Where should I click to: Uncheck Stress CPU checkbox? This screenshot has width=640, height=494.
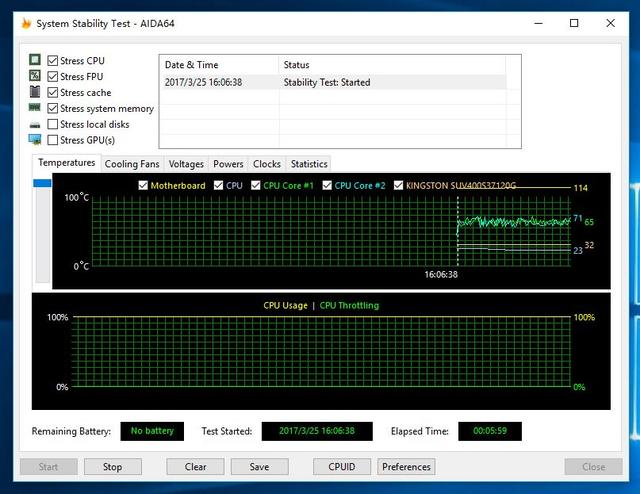53,60
